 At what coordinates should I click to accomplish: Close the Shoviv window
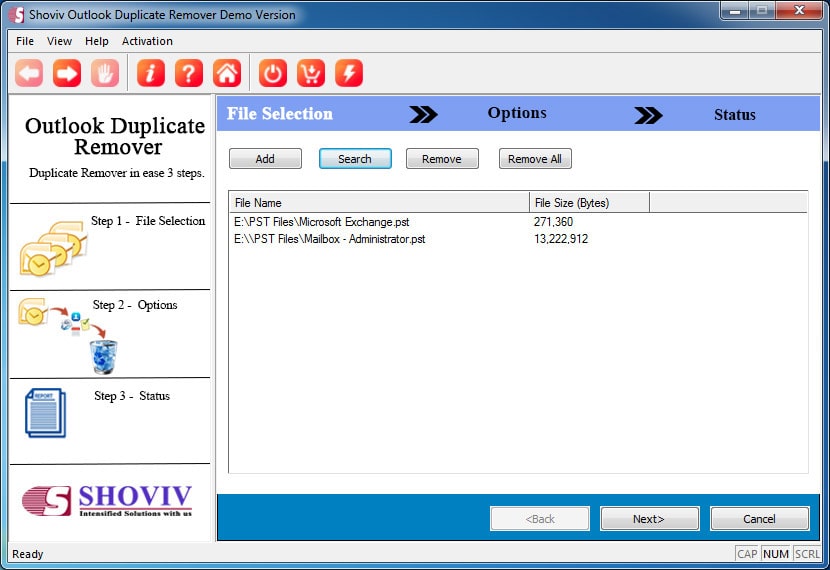[x=799, y=11]
